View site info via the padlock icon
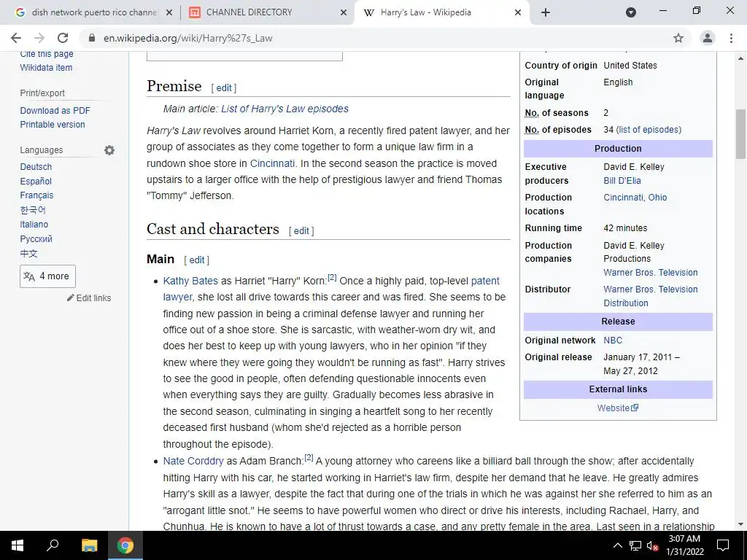Viewport: 747px width, 560px height. [x=92, y=38]
